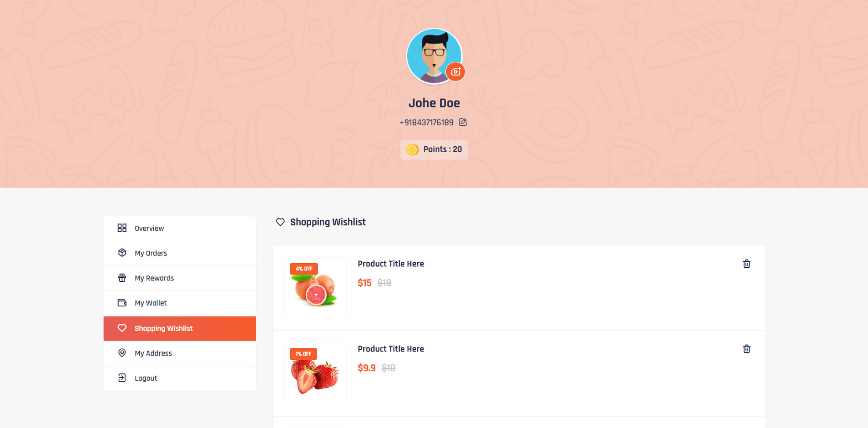
Task: Click the gold coin points icon
Action: (x=412, y=150)
